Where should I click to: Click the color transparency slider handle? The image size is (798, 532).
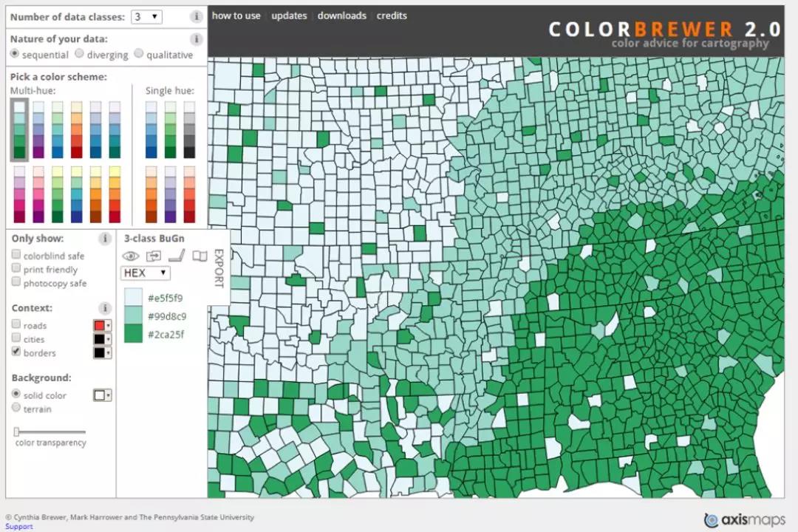tap(16, 432)
